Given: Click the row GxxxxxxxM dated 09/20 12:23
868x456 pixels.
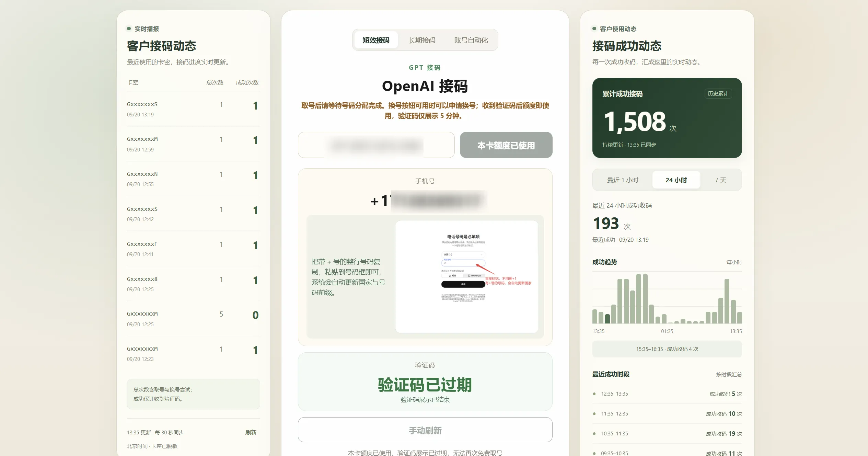Looking at the screenshot, I should (193, 354).
